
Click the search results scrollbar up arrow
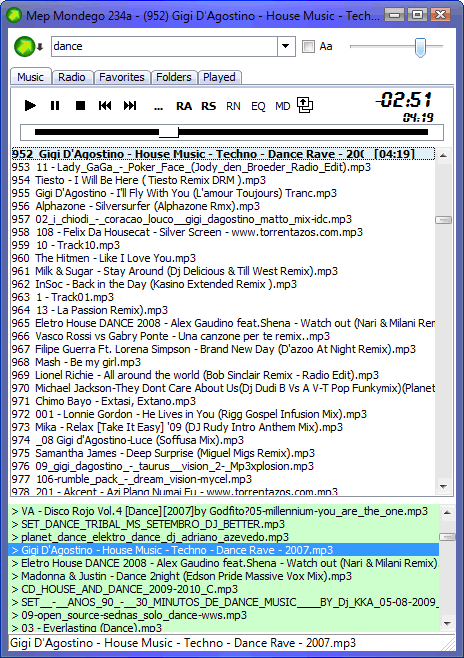coord(447,512)
